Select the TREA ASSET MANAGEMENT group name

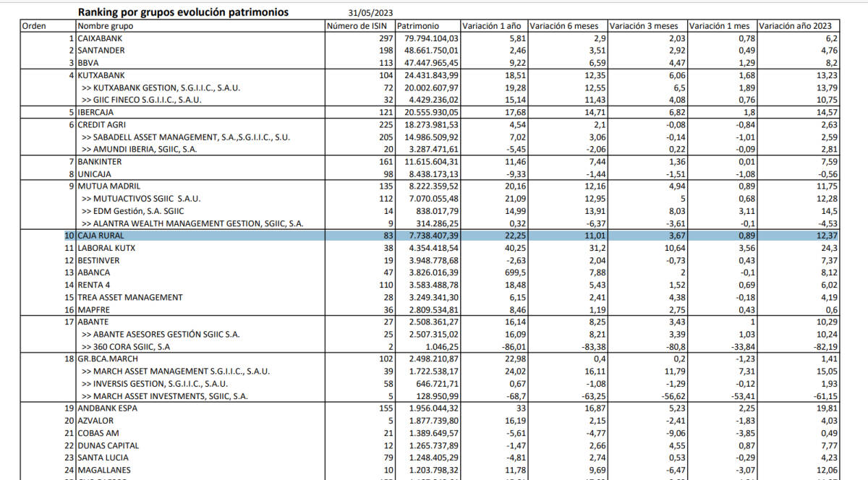coord(130,297)
